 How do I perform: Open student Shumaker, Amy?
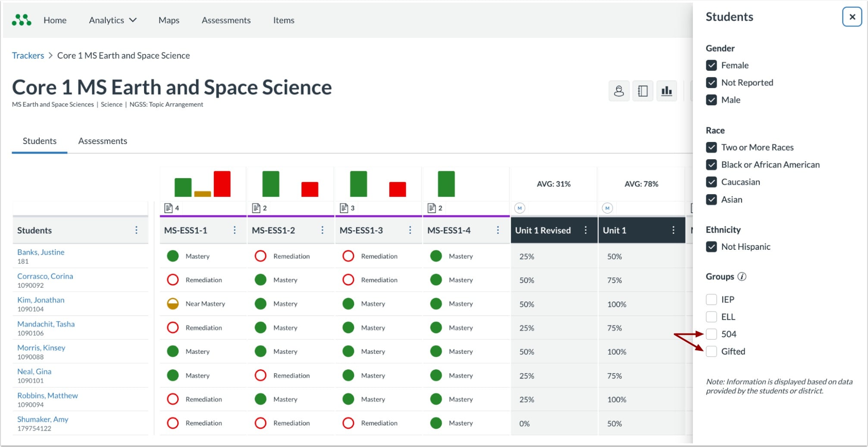pos(43,419)
